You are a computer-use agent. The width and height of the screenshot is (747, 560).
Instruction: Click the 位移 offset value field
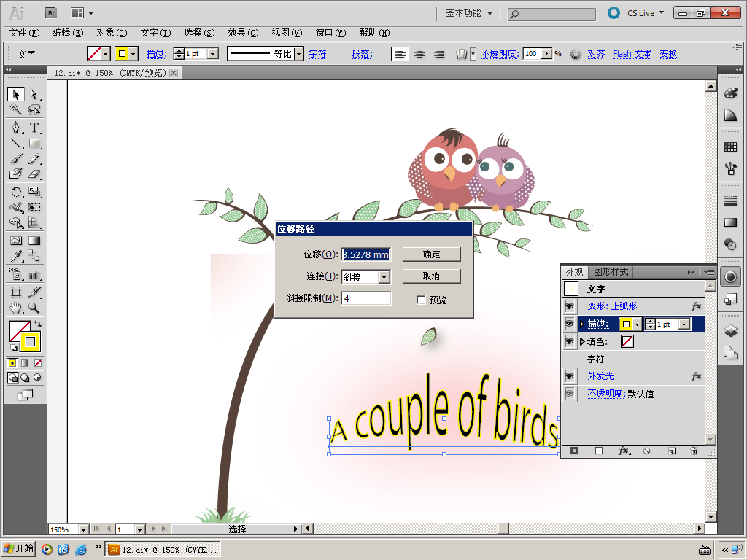[x=366, y=254]
